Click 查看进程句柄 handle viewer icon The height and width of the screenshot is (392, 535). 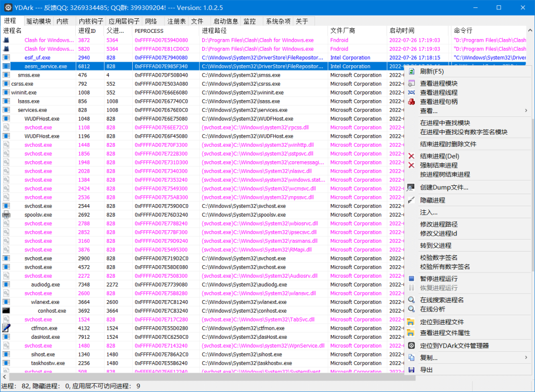412,102
